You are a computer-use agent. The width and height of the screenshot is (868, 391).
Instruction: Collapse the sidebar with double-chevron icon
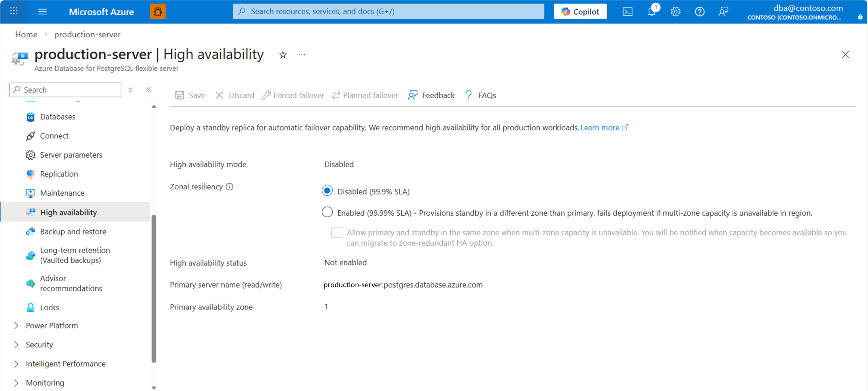pyautogui.click(x=148, y=90)
